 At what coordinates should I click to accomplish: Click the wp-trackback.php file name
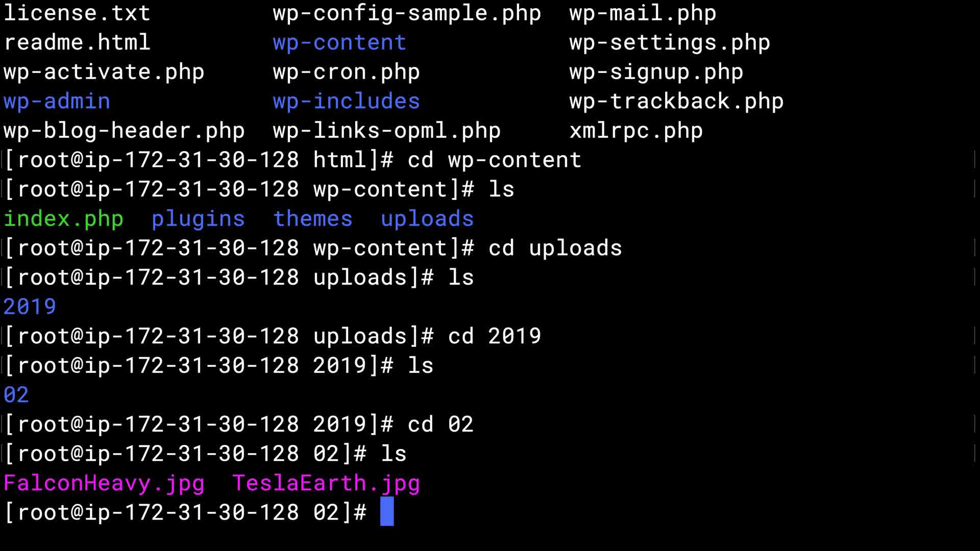click(x=676, y=101)
